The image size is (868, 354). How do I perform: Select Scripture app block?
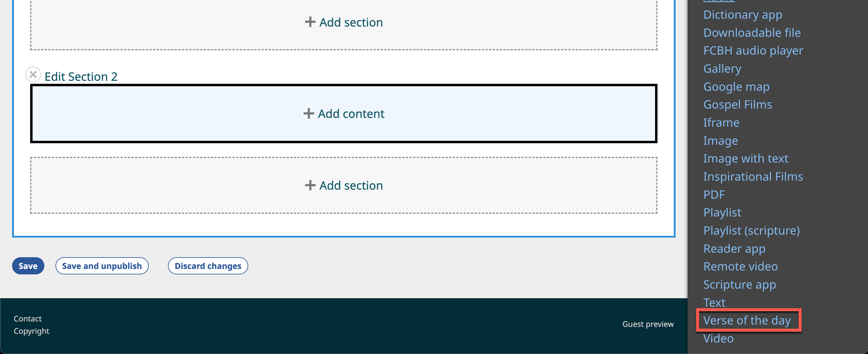pos(739,284)
